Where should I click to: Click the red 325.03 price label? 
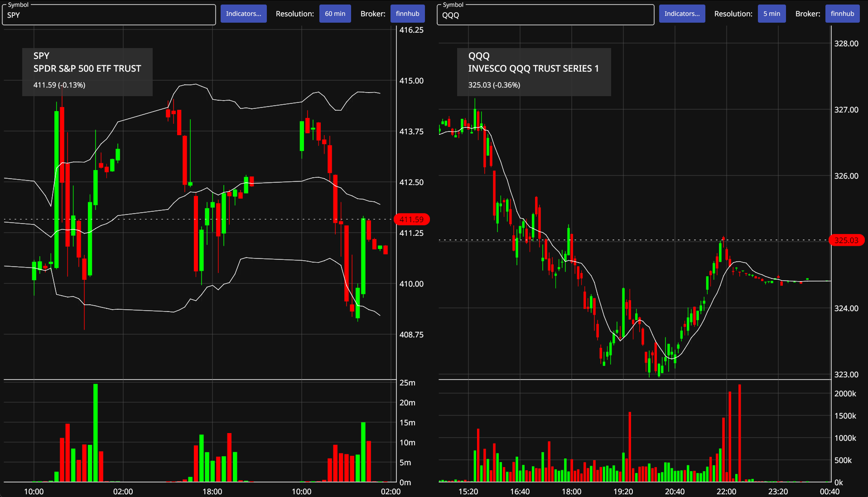(847, 240)
